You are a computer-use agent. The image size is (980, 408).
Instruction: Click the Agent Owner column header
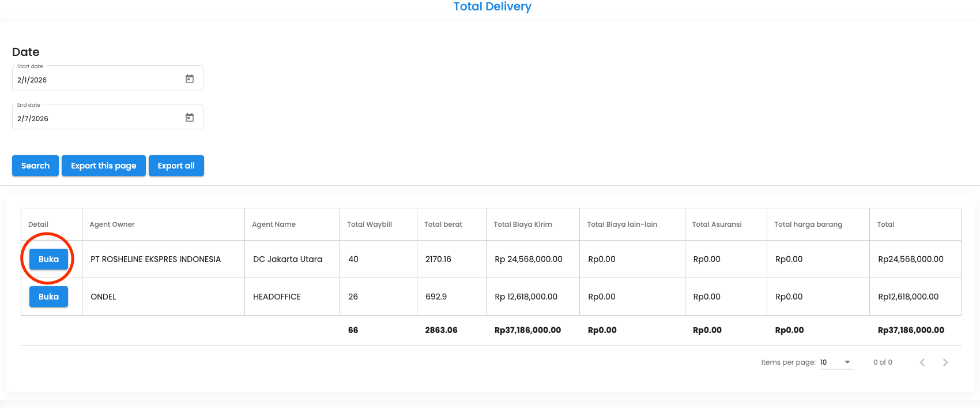(x=112, y=224)
